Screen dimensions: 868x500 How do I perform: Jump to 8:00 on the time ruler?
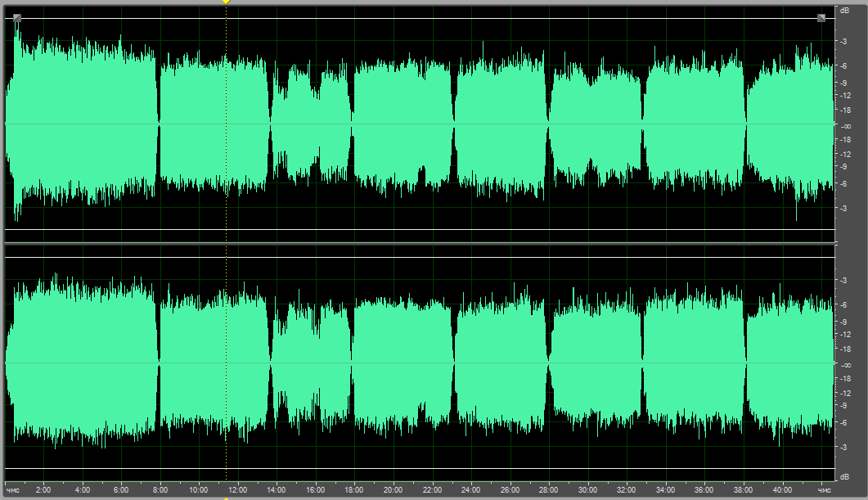[x=160, y=490]
